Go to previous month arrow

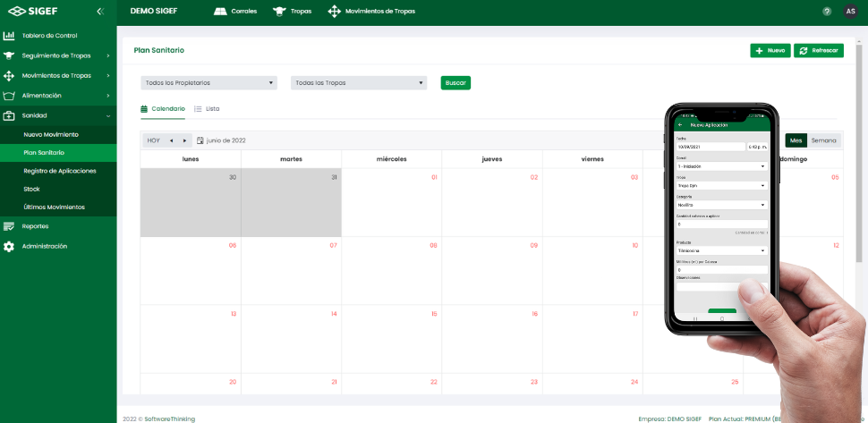click(171, 140)
